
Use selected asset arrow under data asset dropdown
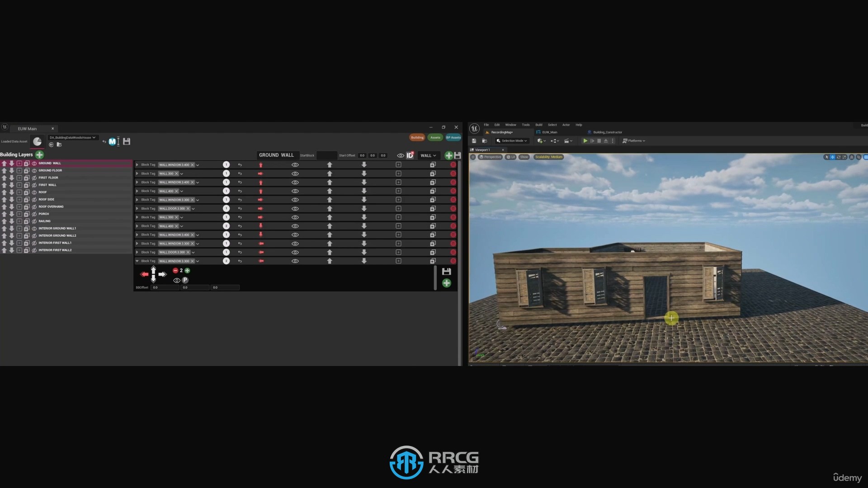coord(51,145)
